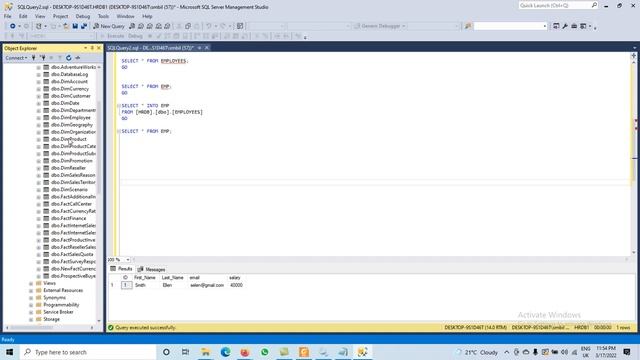Expand the dbo.DimCustomer table node
The image size is (640, 360).
coord(39,96)
